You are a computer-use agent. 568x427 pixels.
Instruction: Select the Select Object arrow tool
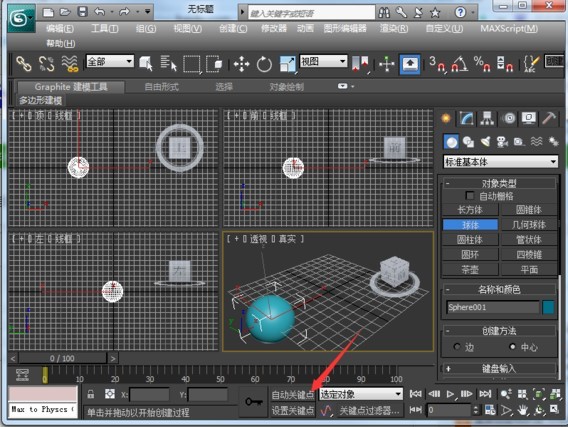pos(146,64)
